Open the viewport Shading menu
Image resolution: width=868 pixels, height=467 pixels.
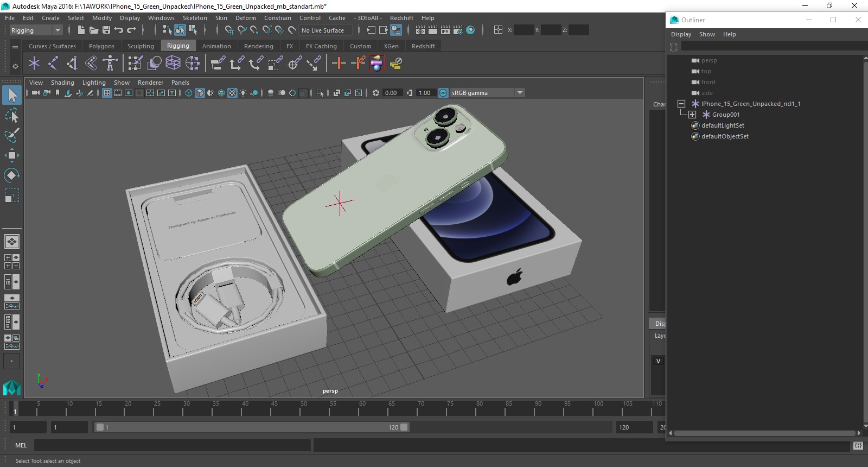click(x=62, y=83)
